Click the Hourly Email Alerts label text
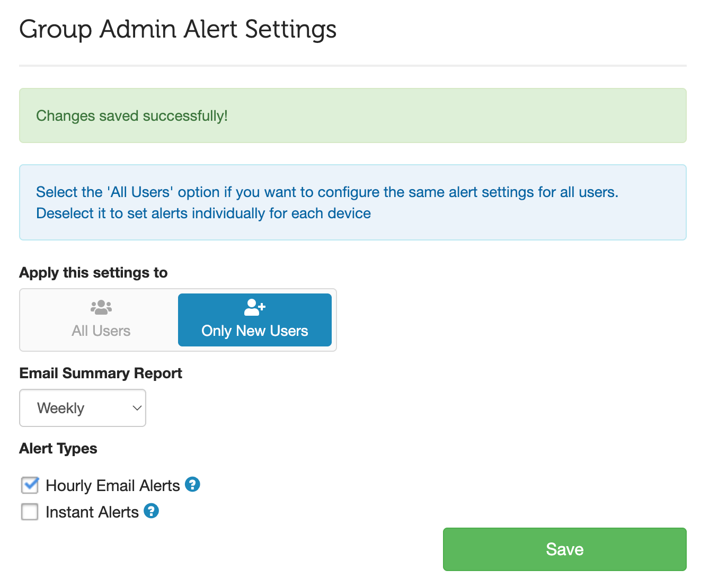Screen dimensions: 709x588 (x=112, y=486)
